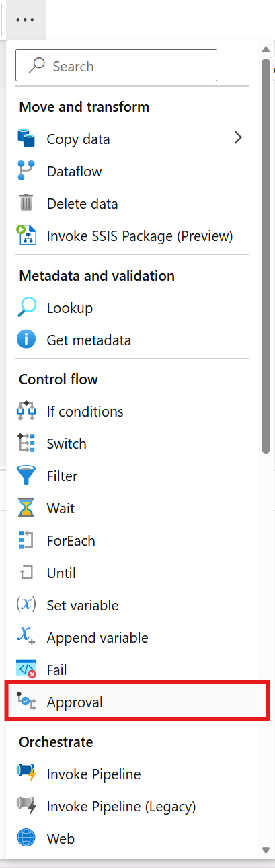Choose the Approval activity
Image resolution: width=275 pixels, height=868 pixels.
[x=137, y=702]
